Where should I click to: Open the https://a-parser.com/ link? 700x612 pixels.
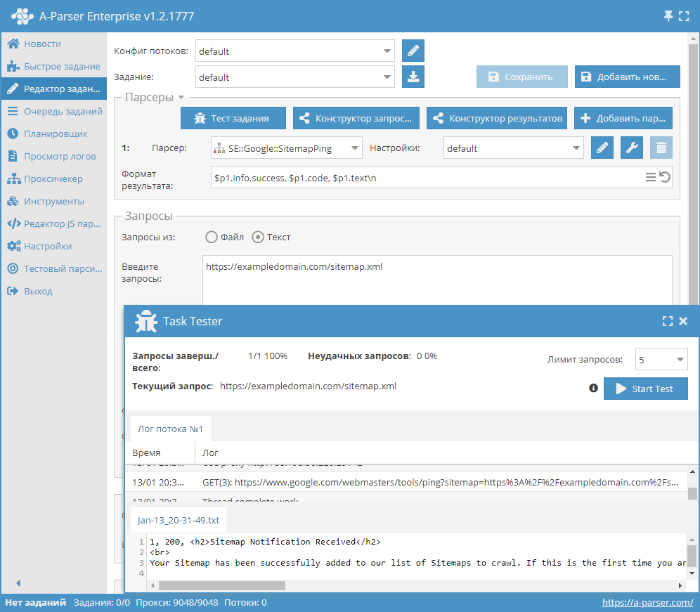tap(647, 602)
